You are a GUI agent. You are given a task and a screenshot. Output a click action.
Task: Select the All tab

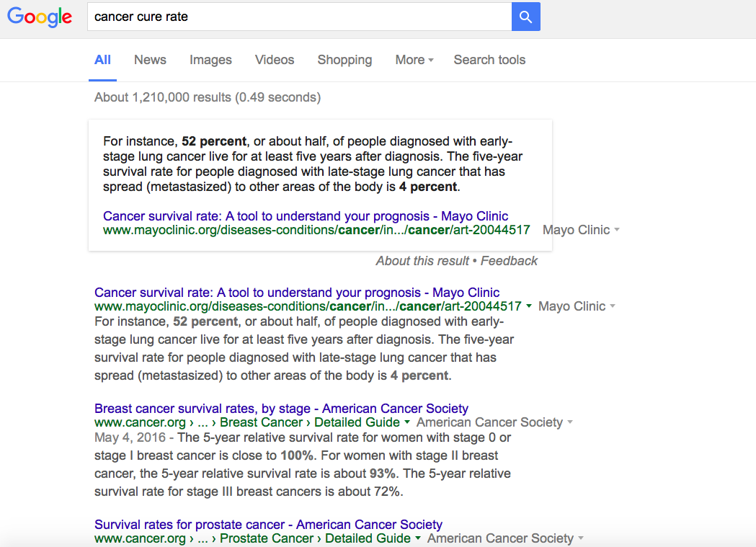[102, 60]
